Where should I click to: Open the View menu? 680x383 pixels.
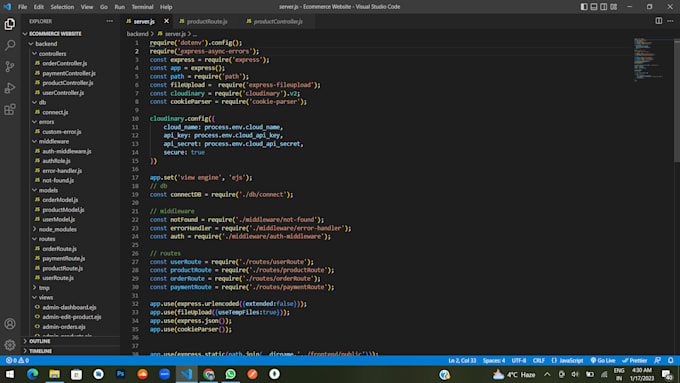87,7
